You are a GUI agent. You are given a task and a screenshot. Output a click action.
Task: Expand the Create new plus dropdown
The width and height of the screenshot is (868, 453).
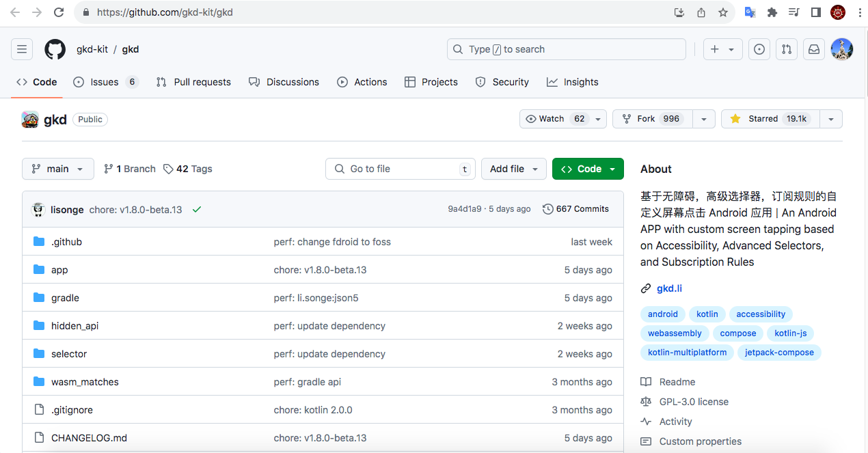point(722,49)
